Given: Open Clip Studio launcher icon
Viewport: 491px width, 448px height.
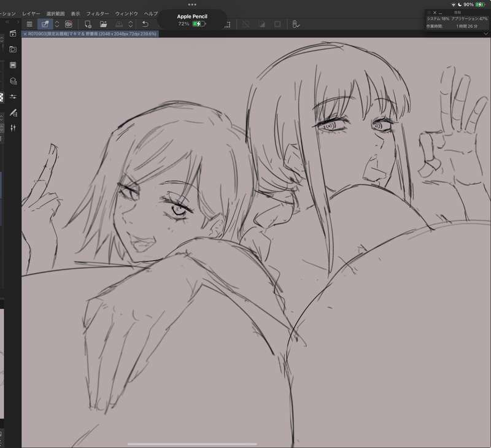Looking at the screenshot, I should tap(69, 24).
